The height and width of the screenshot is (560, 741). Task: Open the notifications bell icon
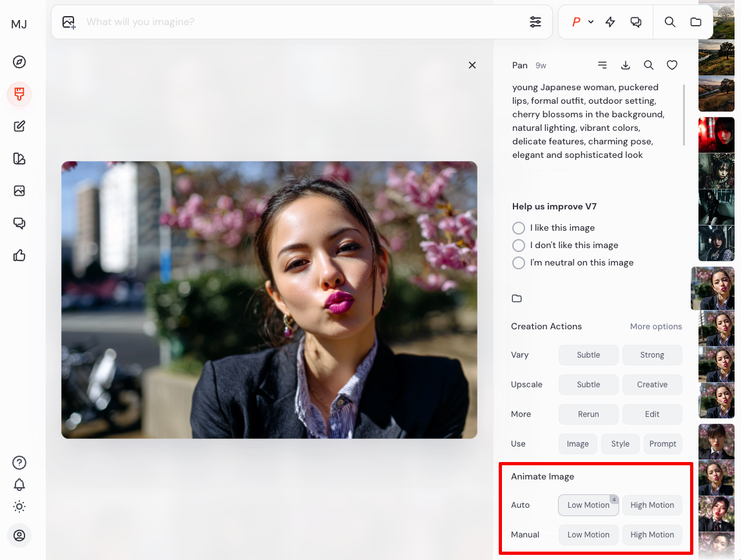pyautogui.click(x=19, y=485)
